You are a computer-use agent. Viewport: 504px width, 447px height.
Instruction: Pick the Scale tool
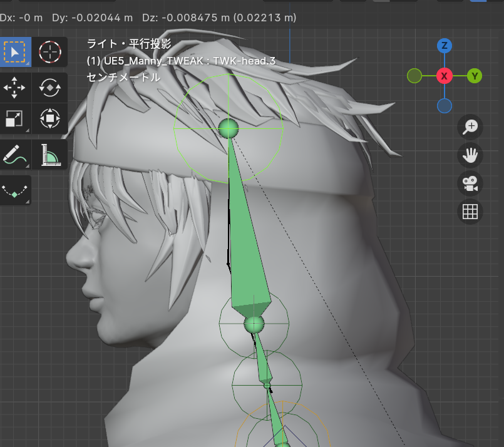(x=14, y=118)
